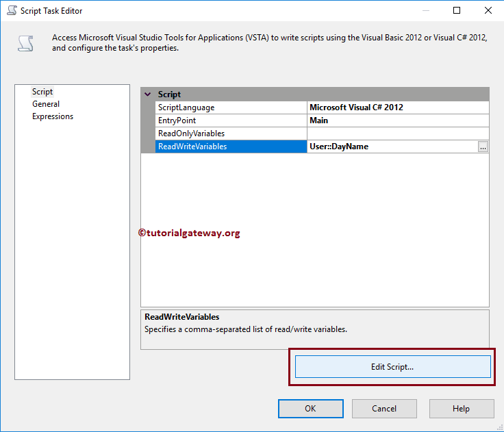Open the General page

click(x=46, y=104)
